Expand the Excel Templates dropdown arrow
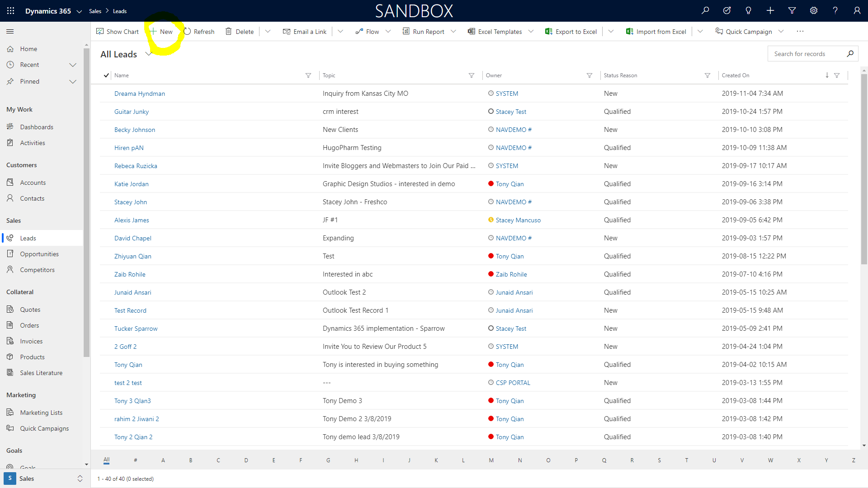The width and height of the screenshot is (868, 488). tap(531, 31)
